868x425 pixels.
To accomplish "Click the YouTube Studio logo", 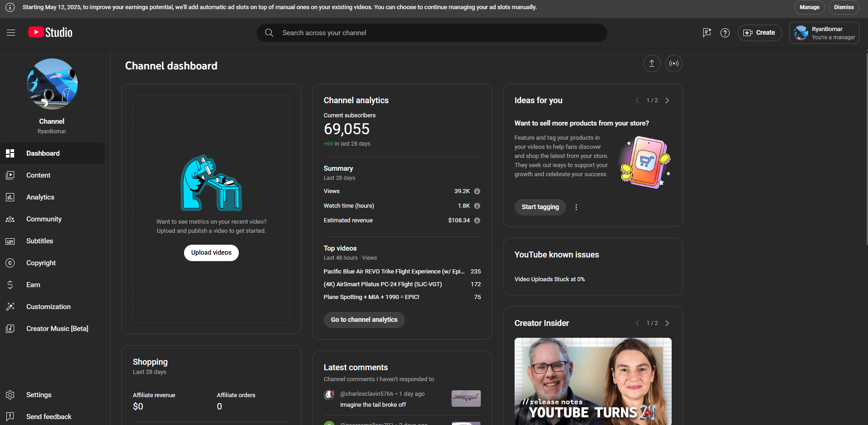I will click(x=50, y=32).
